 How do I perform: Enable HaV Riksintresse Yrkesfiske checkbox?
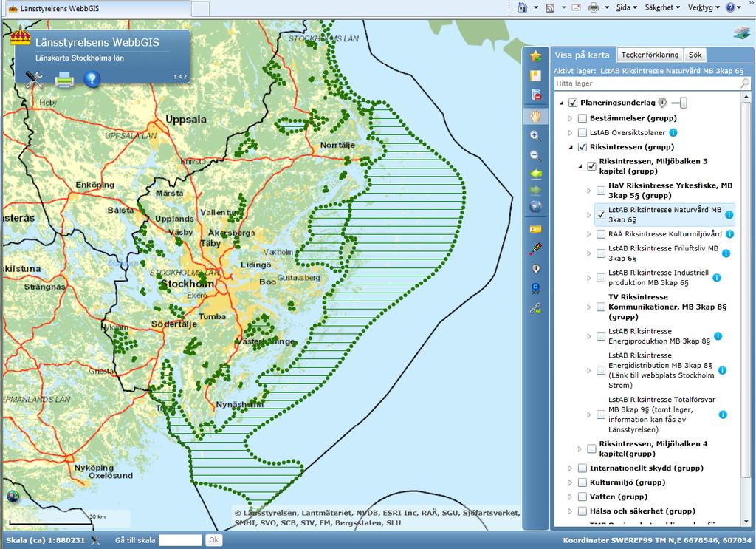click(601, 191)
